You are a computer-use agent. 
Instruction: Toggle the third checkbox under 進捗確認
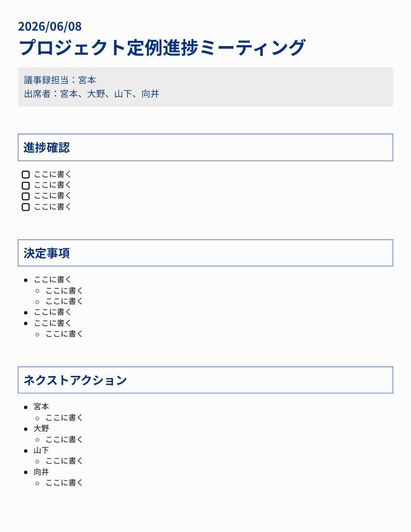click(x=26, y=196)
